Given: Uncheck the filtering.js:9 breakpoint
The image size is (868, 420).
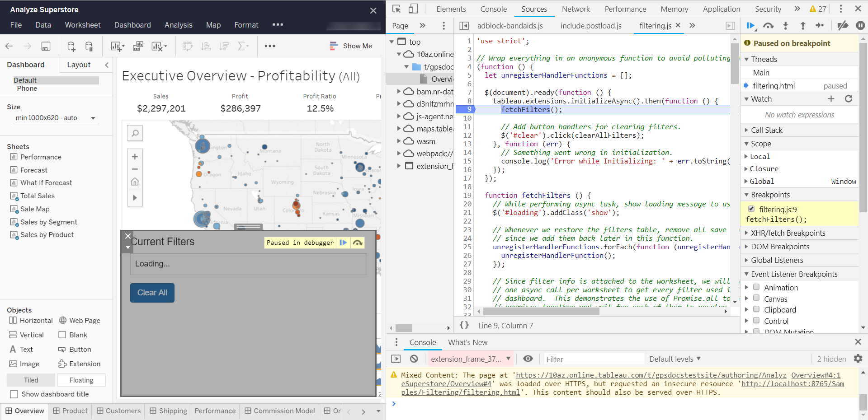Looking at the screenshot, I should 751,209.
